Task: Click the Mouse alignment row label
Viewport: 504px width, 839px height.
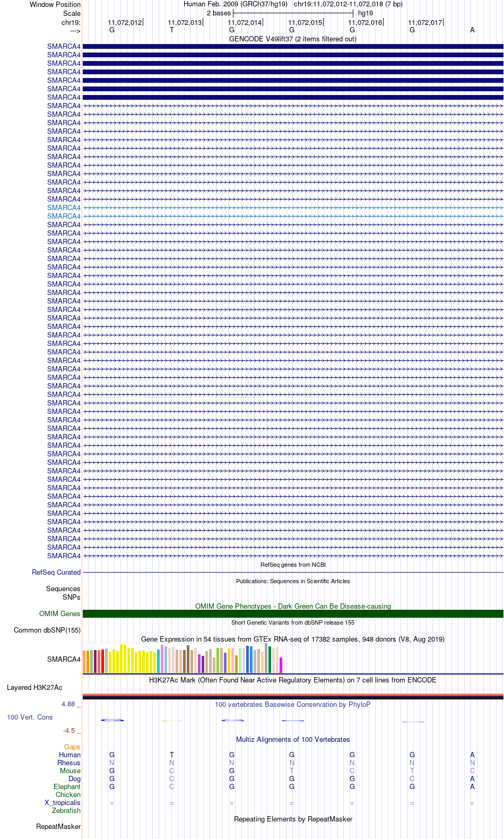Action: point(70,771)
